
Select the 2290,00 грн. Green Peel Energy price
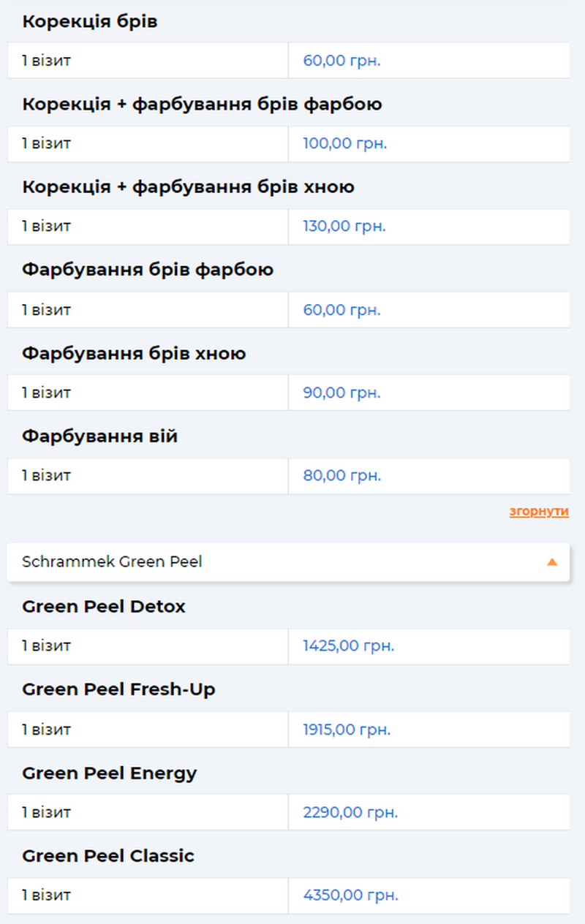(350, 812)
